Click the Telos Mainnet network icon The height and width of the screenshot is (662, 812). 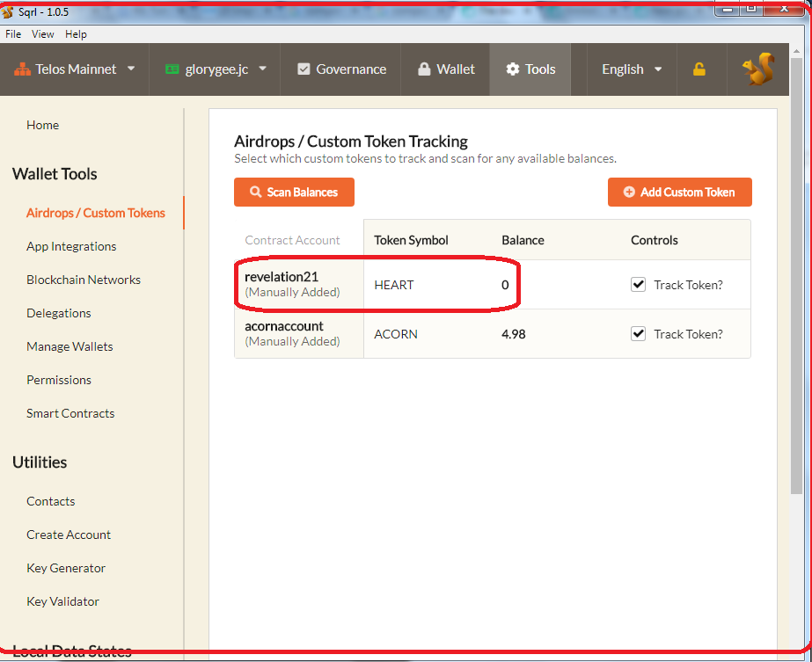click(22, 69)
